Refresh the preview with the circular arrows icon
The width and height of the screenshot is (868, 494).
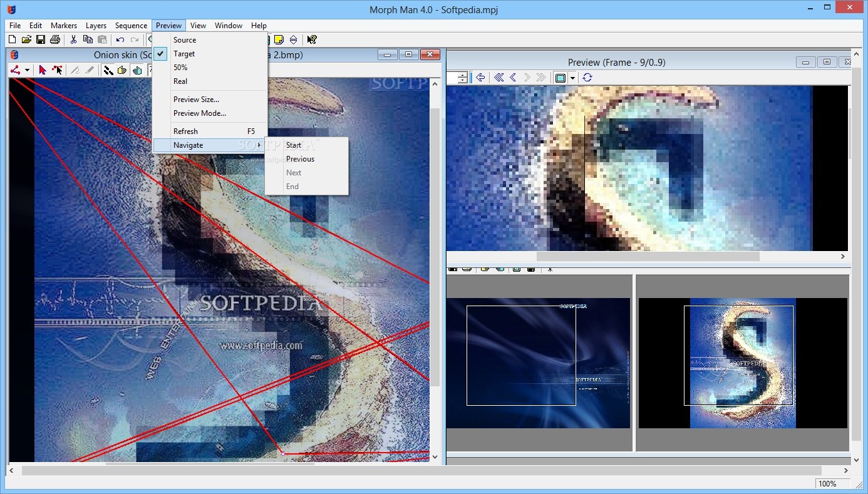(587, 78)
